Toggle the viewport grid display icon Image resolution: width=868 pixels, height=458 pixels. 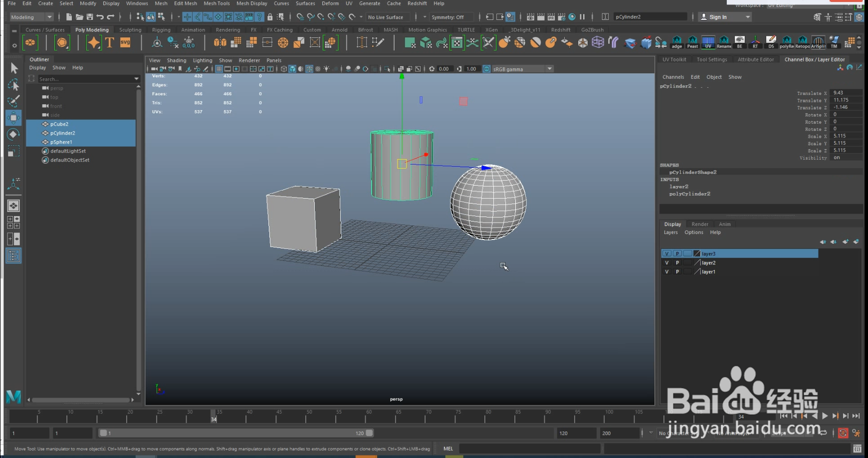point(219,69)
